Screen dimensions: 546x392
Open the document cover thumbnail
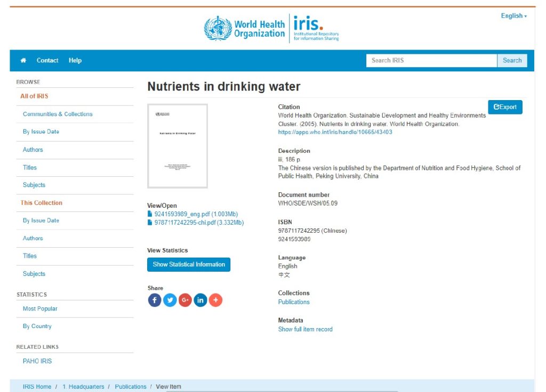pos(178,146)
